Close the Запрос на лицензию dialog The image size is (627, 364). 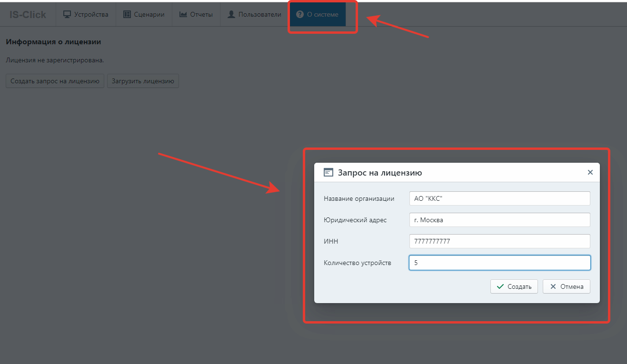point(590,172)
